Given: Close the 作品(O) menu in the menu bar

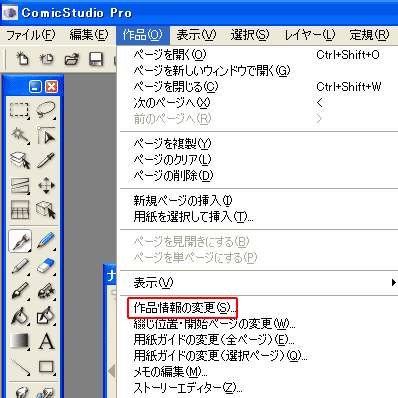Looking at the screenshot, I should 143,35.
